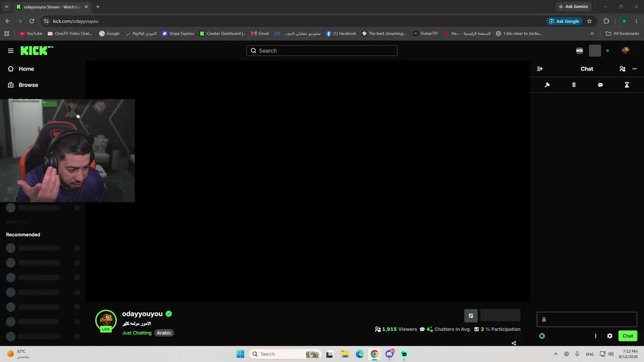Click the odayyouyou channel name
Screen dimensions: 644x362
(142, 314)
